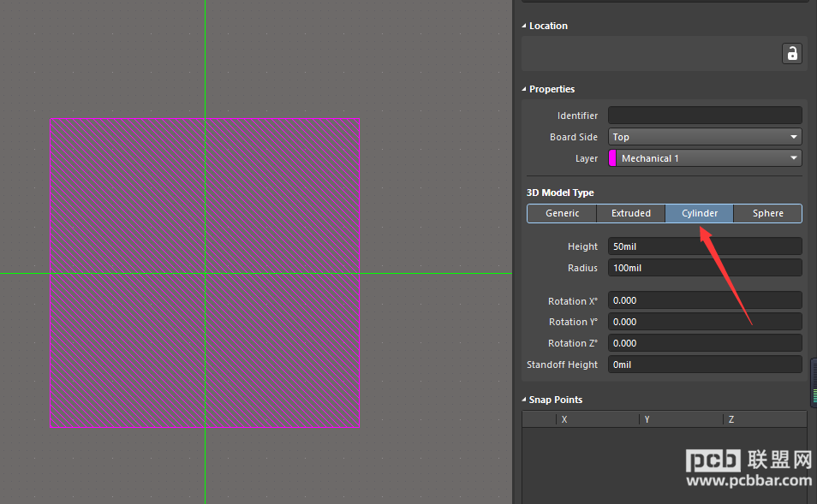This screenshot has height=504, width=817.
Task: Edit the Rotation Z° field
Action: pyautogui.click(x=705, y=343)
